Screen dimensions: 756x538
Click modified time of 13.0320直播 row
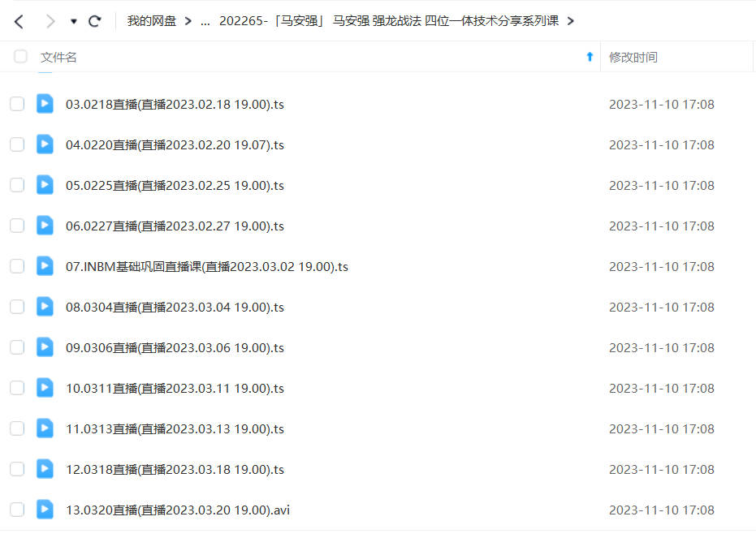click(x=662, y=510)
